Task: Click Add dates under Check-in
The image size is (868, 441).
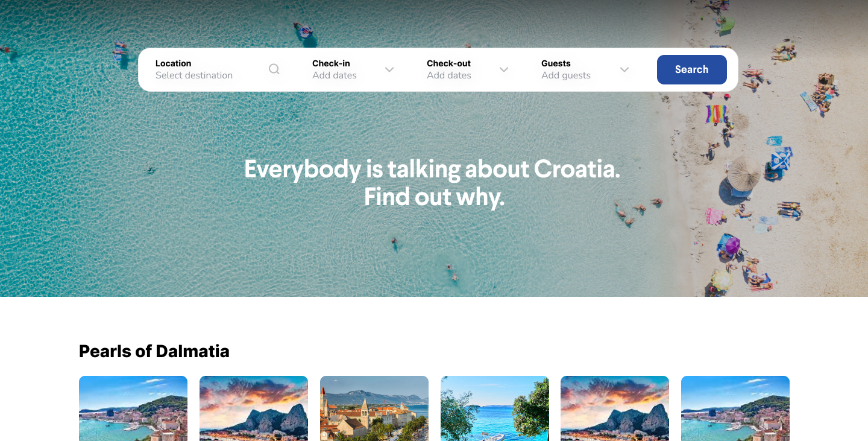Action: 335,75
